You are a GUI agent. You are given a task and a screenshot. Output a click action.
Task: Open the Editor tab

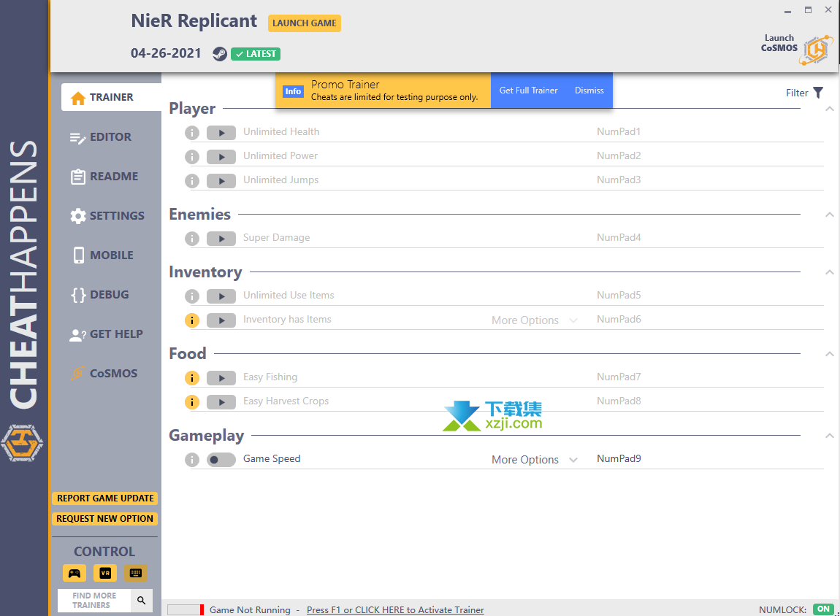coord(101,137)
